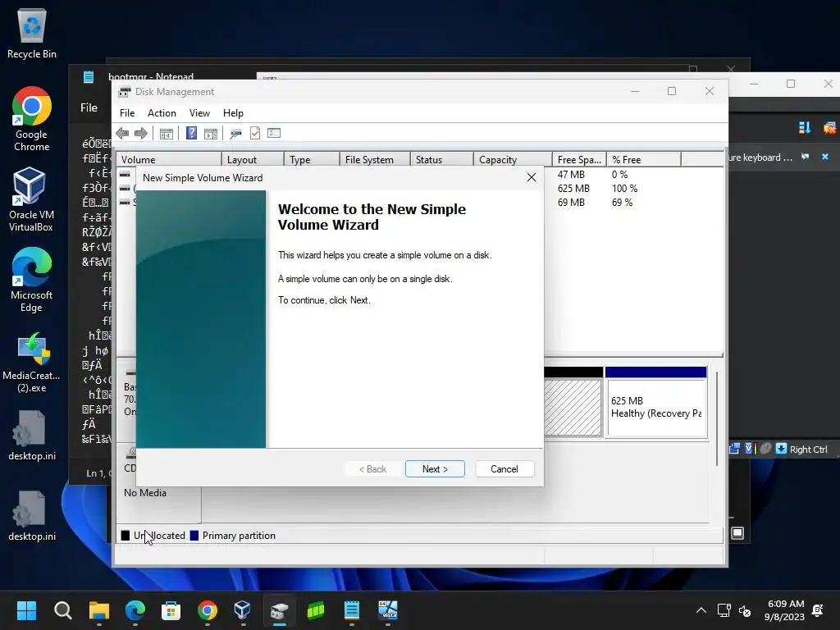
Task: Sort by the Free Spa... column header
Action: click(x=579, y=160)
